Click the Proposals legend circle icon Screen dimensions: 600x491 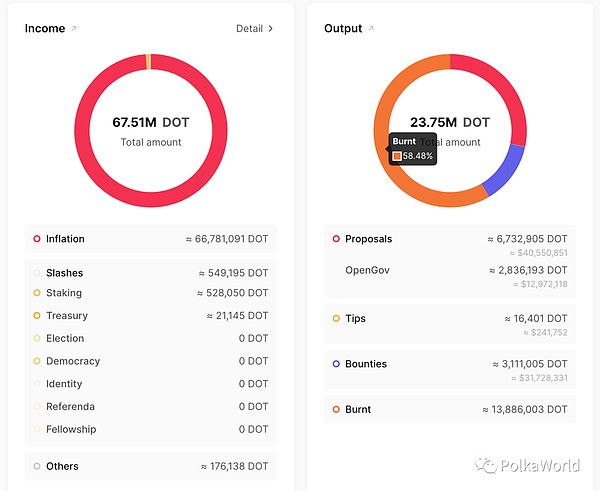click(x=336, y=239)
